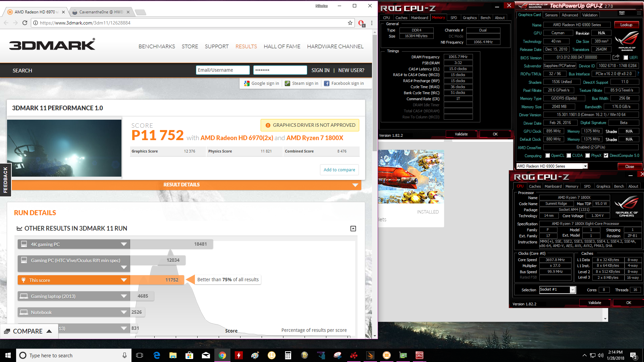Open Calculator from taskbar
The height and width of the screenshot is (362, 644).
pyautogui.click(x=288, y=355)
